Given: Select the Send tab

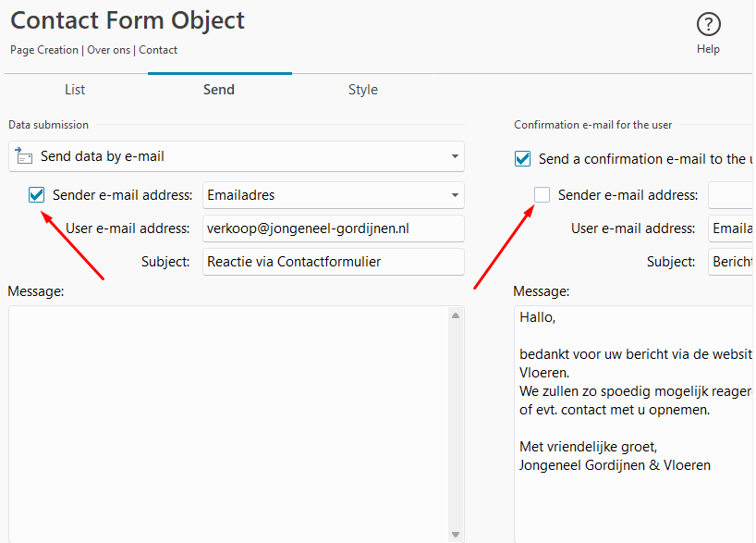Looking at the screenshot, I should click(219, 90).
